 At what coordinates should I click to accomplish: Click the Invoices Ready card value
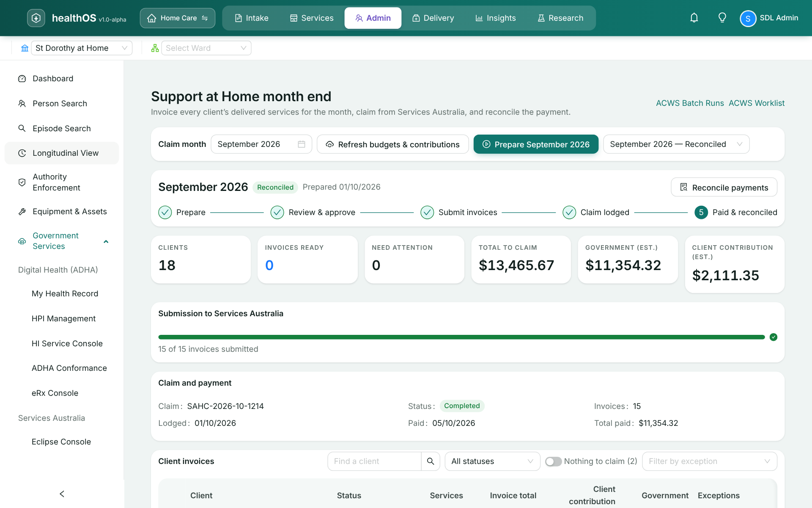(269, 265)
